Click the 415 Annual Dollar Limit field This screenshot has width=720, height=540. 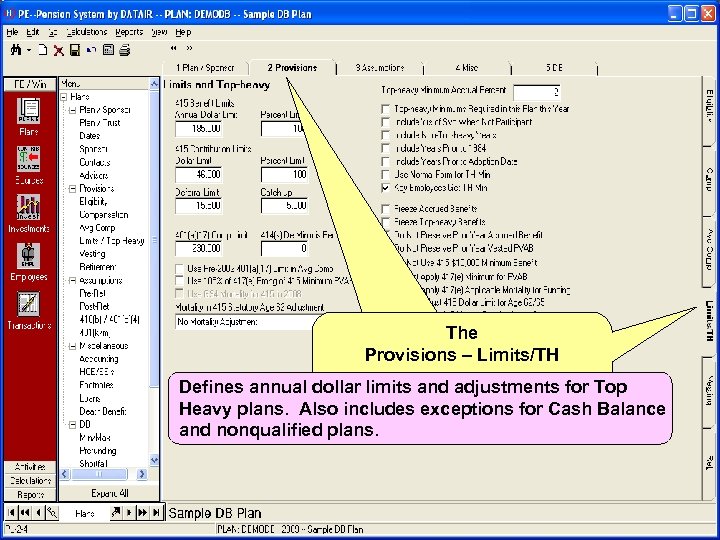(x=198, y=129)
